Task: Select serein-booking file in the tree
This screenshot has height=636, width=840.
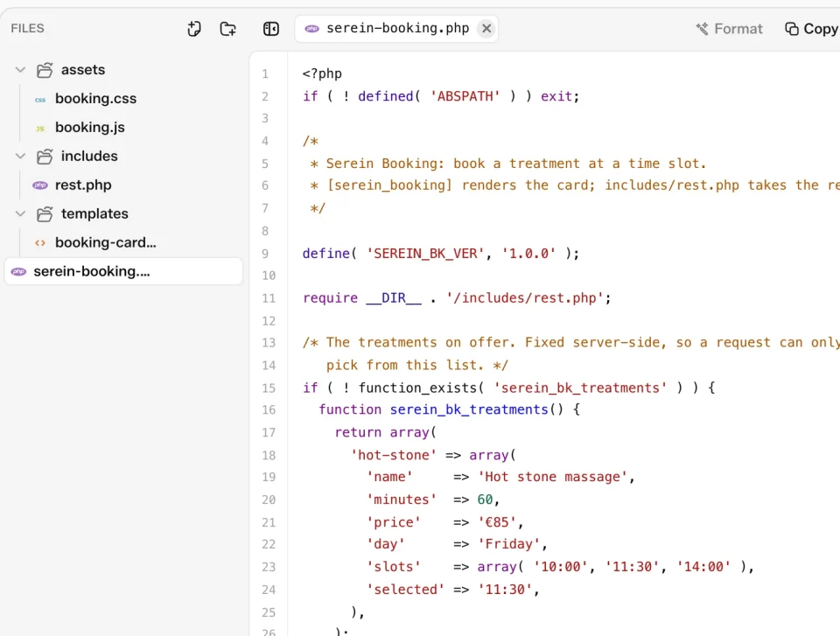Action: pyautogui.click(x=123, y=271)
